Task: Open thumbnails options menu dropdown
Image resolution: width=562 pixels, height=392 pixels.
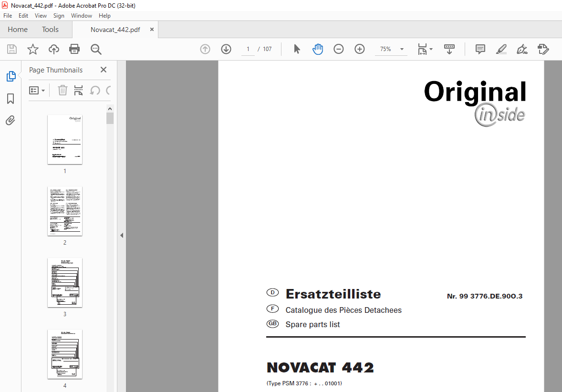Action: tap(37, 90)
